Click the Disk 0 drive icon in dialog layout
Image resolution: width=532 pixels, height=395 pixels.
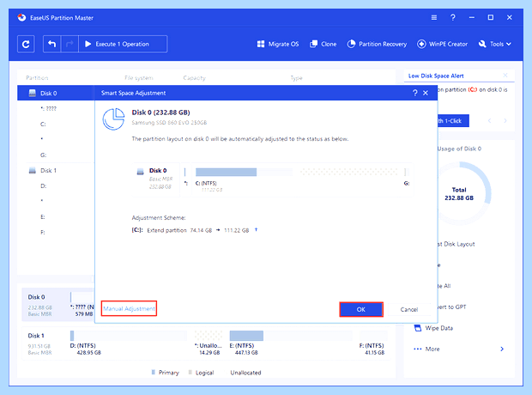[140, 171]
